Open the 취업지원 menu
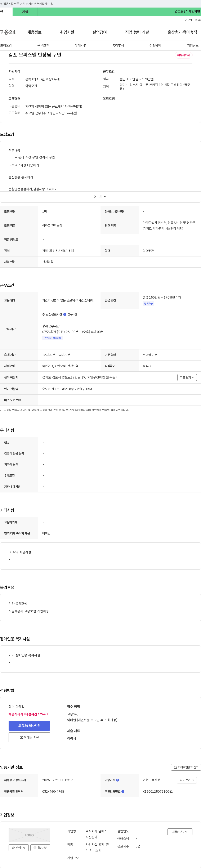This screenshot has height=868, width=201. (67, 32)
